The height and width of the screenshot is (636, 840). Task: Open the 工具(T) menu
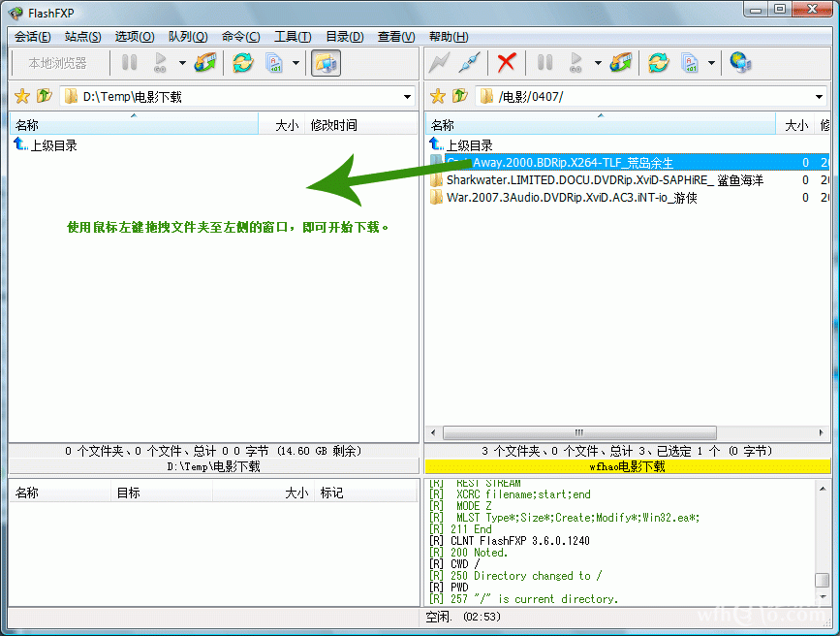[293, 37]
